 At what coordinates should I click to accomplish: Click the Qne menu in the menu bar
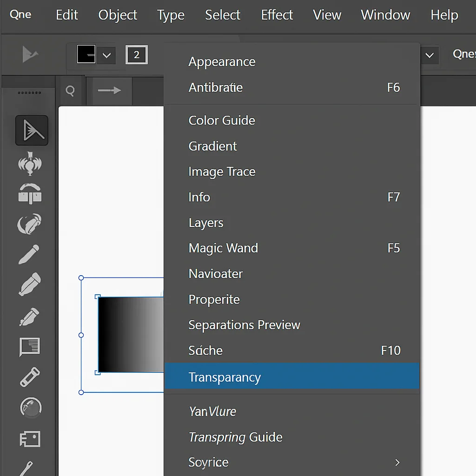pos(20,14)
